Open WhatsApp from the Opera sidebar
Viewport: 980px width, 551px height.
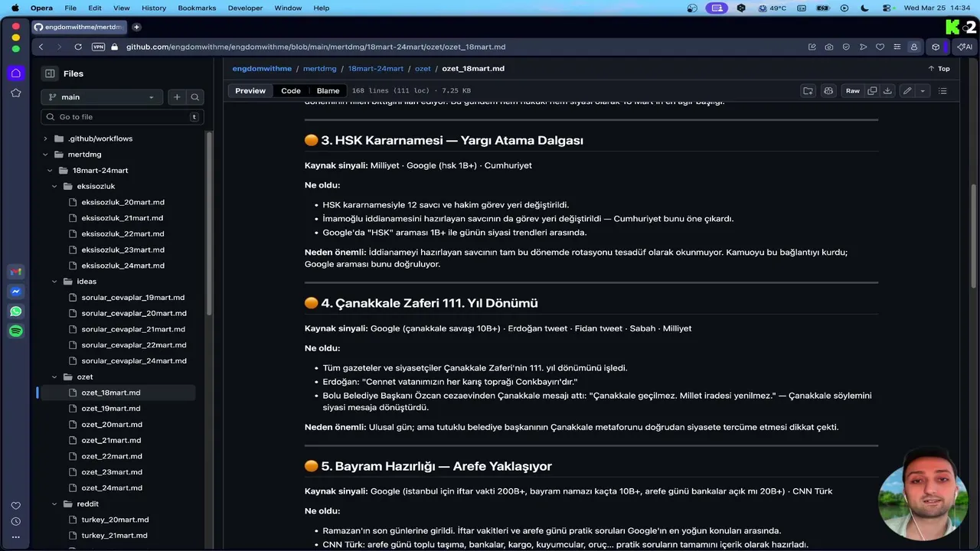[15, 311]
